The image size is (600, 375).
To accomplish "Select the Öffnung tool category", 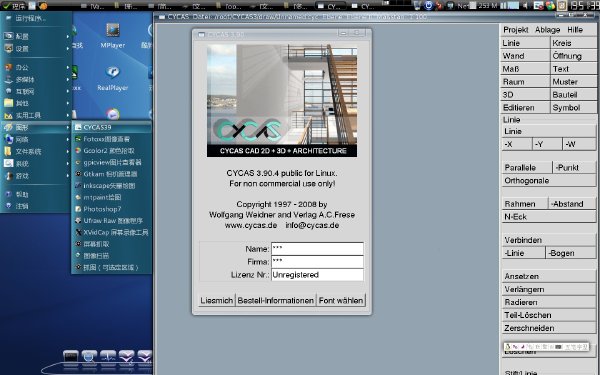I will tap(573, 56).
